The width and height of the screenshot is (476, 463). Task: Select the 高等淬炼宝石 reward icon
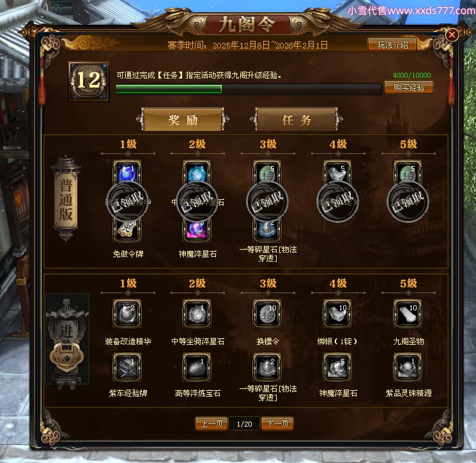[x=197, y=367]
